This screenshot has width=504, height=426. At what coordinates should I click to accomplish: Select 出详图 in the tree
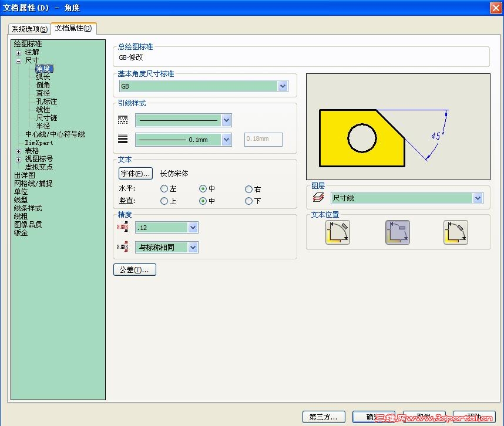(x=25, y=175)
